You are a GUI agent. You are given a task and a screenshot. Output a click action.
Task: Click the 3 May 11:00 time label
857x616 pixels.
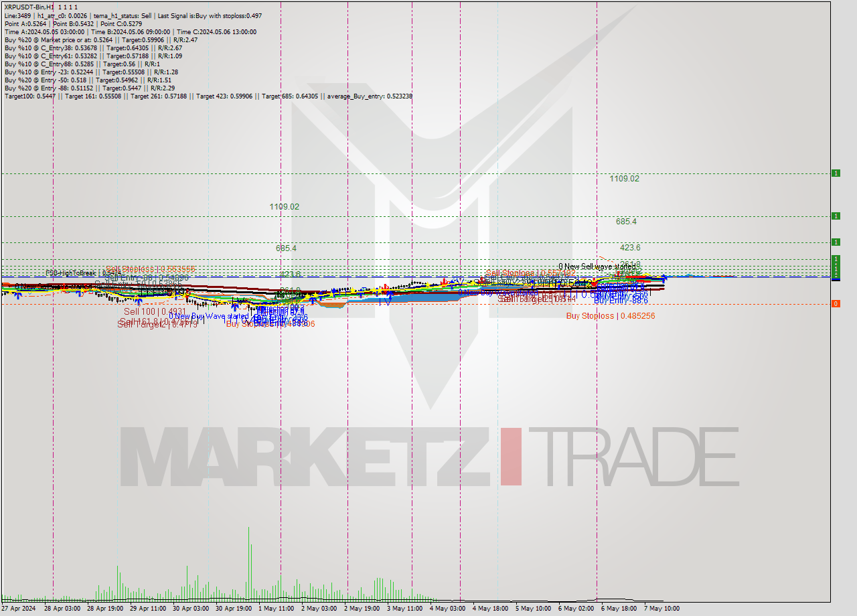tap(404, 609)
